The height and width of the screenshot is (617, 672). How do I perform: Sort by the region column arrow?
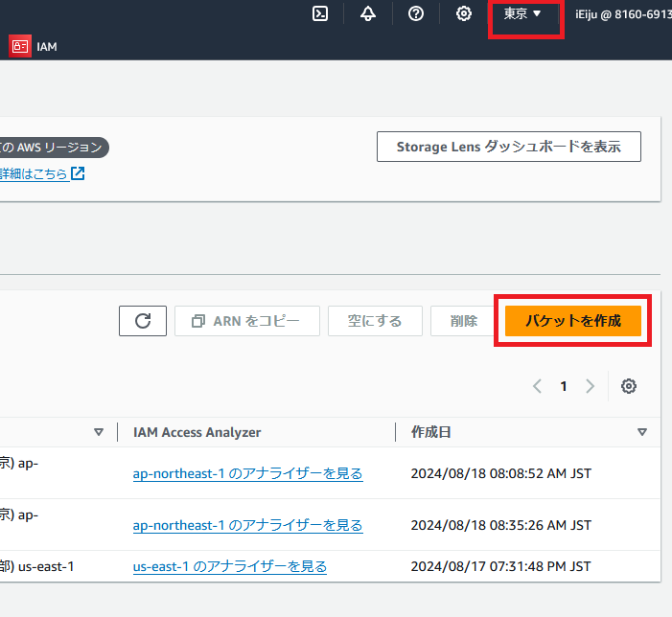[x=99, y=432]
